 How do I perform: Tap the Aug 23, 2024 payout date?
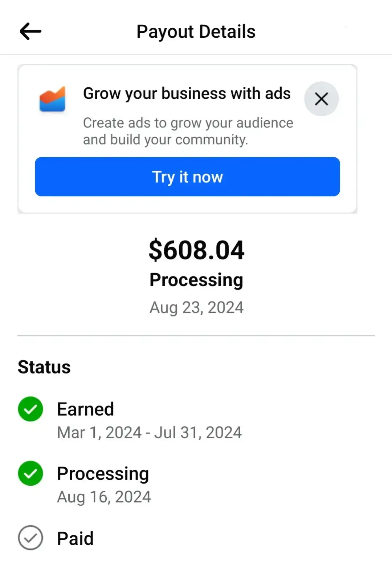pos(196,307)
